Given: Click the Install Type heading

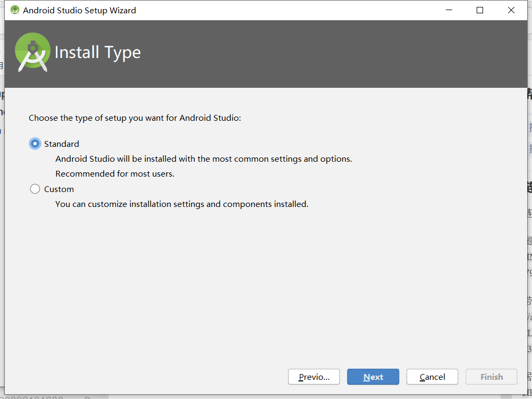Looking at the screenshot, I should 98,53.
